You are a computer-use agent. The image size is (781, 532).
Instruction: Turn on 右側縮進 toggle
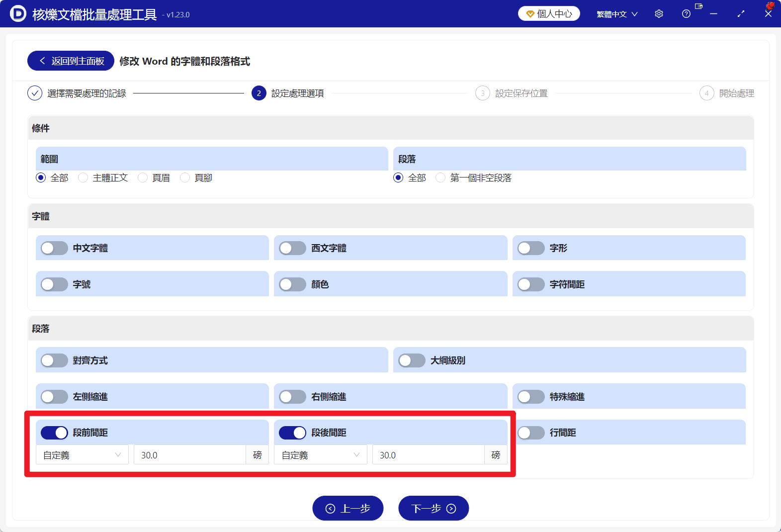click(293, 397)
